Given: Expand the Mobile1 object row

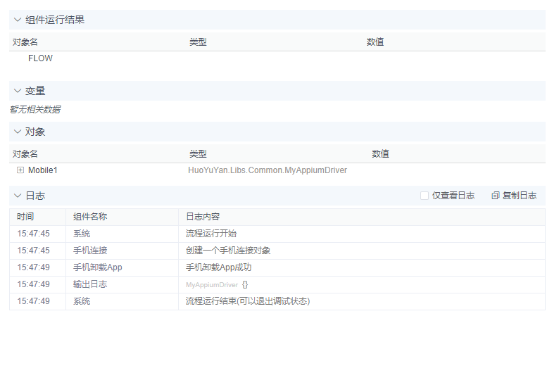Looking at the screenshot, I should [x=20, y=170].
